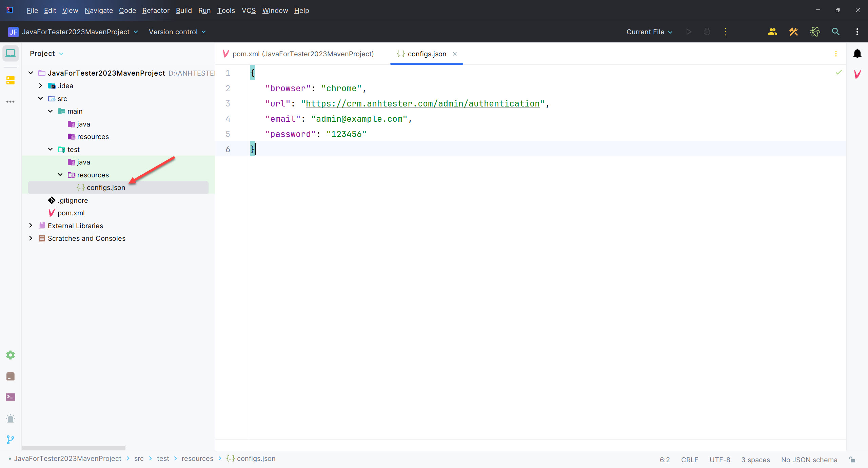Debug the current file with bug icon

tap(707, 32)
